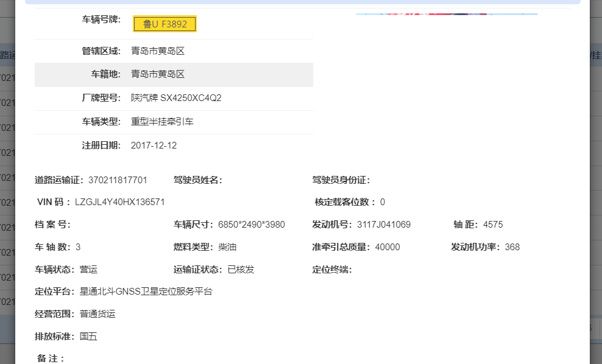Select the 车籍地 highlighted row

coord(174,74)
